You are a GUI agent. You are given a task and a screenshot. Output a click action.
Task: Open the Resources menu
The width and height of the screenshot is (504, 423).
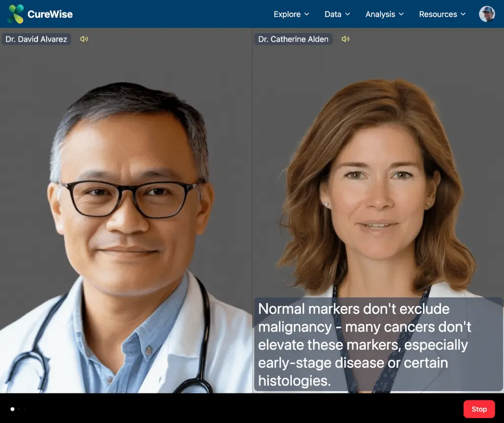click(x=438, y=14)
